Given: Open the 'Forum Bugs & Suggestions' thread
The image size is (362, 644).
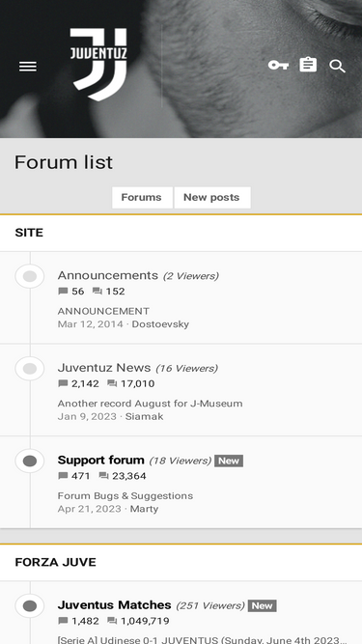Looking at the screenshot, I should (x=125, y=495).
